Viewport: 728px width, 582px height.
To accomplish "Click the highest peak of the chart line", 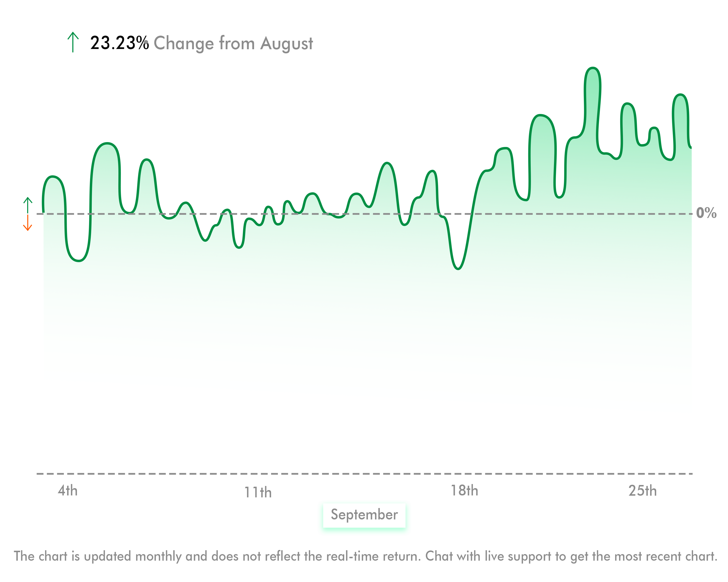I will click(593, 68).
